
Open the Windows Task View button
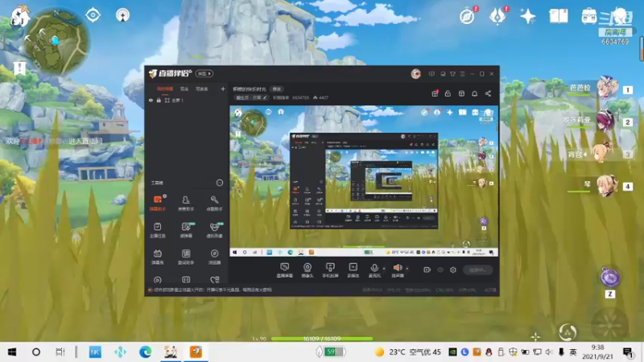(60, 352)
